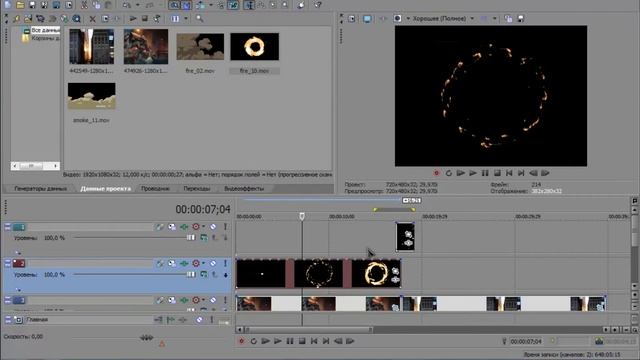This screenshot has height=360, width=640.
Task: Click compositing mode icon on track 1
Action: [x=204, y=238]
